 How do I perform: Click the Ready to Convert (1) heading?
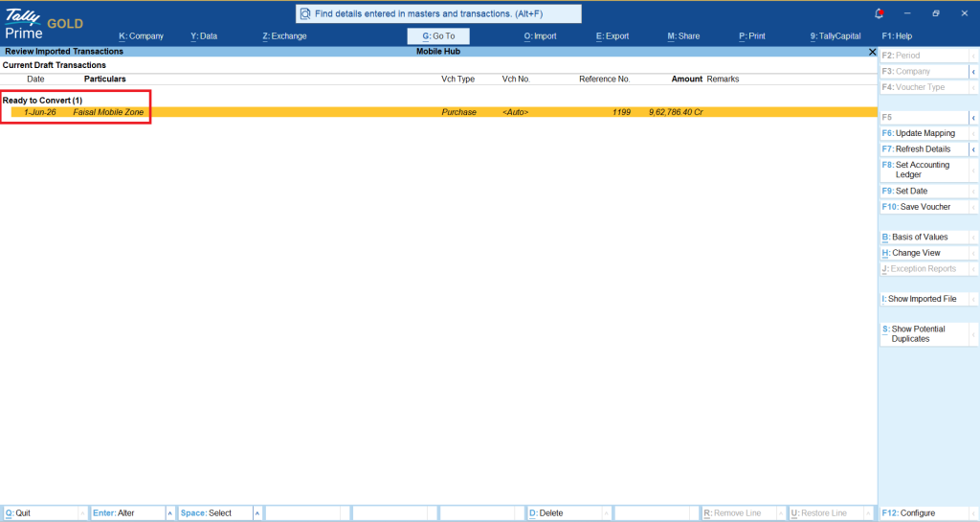tap(42, 100)
